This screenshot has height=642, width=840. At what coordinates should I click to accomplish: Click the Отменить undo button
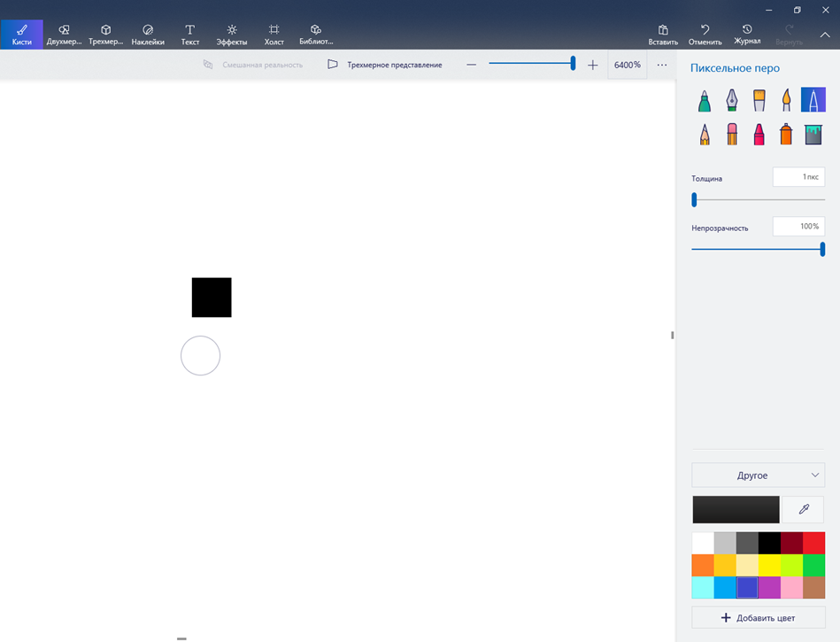pyautogui.click(x=705, y=35)
